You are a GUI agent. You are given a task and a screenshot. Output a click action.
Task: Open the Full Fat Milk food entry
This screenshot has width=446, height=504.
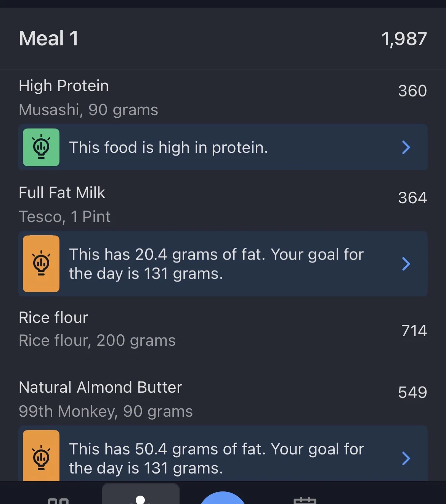65,204
